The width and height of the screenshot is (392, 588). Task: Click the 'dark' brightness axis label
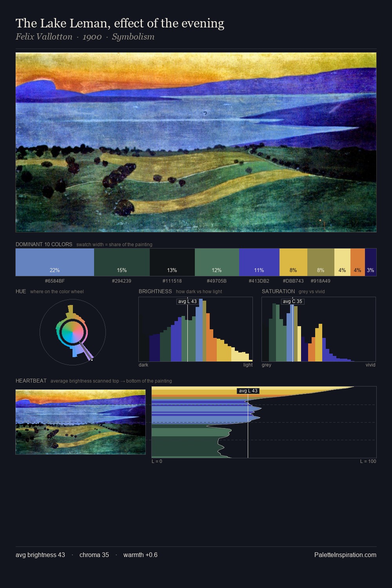[143, 365]
